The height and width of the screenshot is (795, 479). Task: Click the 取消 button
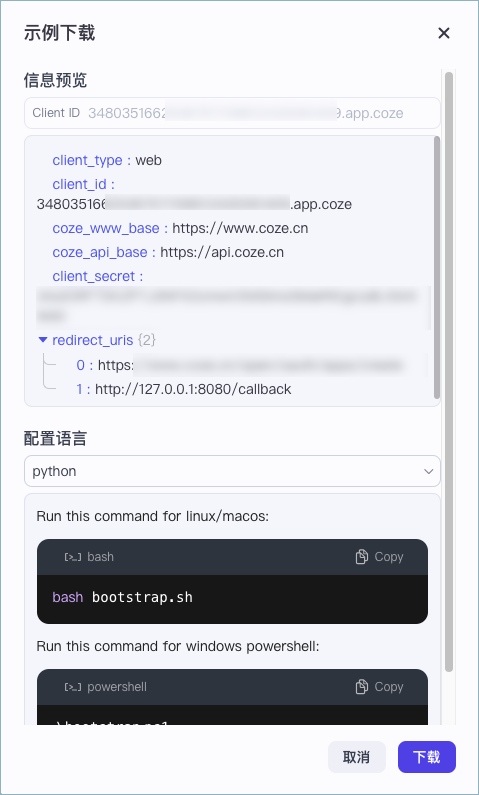(356, 757)
